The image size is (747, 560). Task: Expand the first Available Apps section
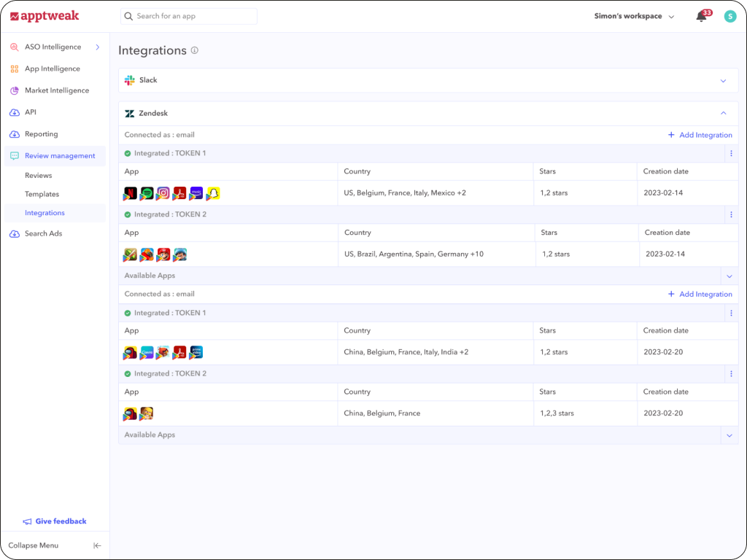(x=729, y=276)
